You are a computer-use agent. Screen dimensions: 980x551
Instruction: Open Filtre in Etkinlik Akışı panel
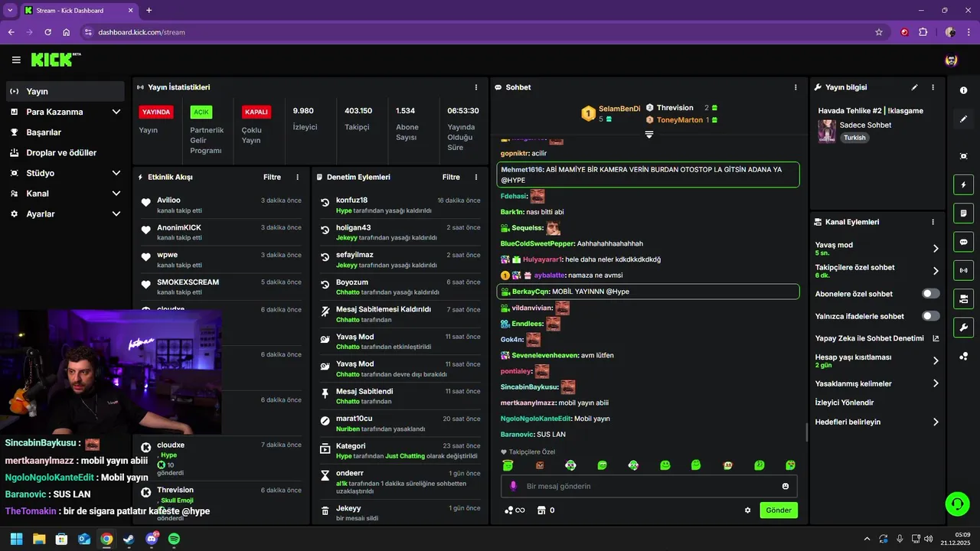(272, 177)
